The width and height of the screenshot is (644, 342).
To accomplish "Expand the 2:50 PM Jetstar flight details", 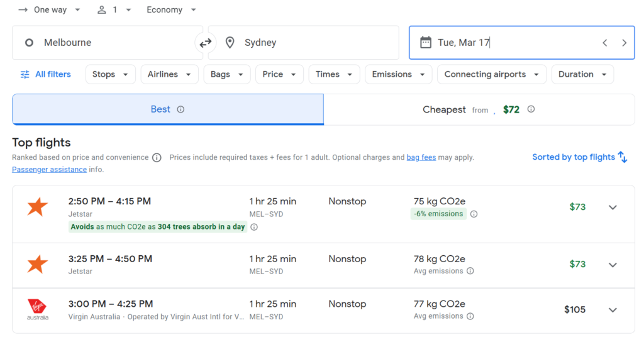I will pyautogui.click(x=613, y=207).
